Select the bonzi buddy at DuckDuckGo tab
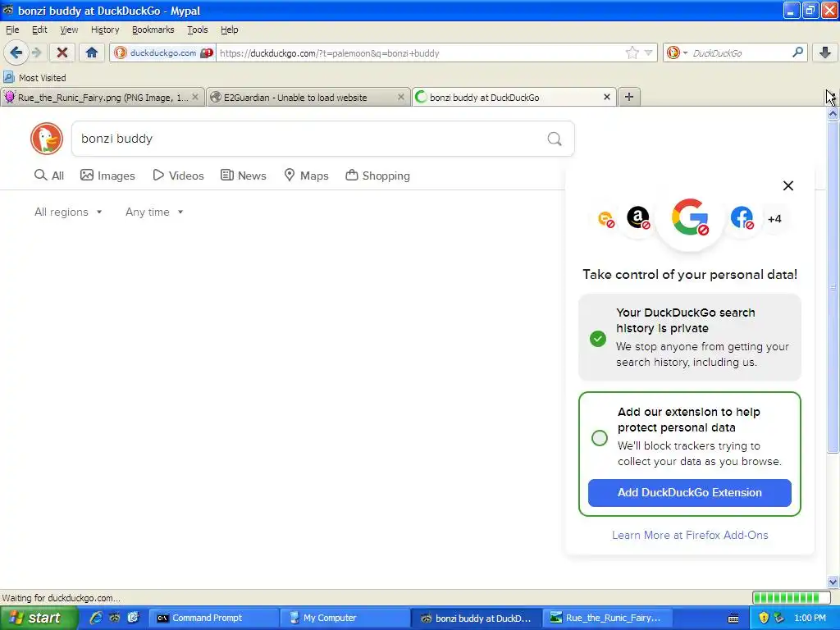The height and width of the screenshot is (630, 840). click(x=514, y=97)
